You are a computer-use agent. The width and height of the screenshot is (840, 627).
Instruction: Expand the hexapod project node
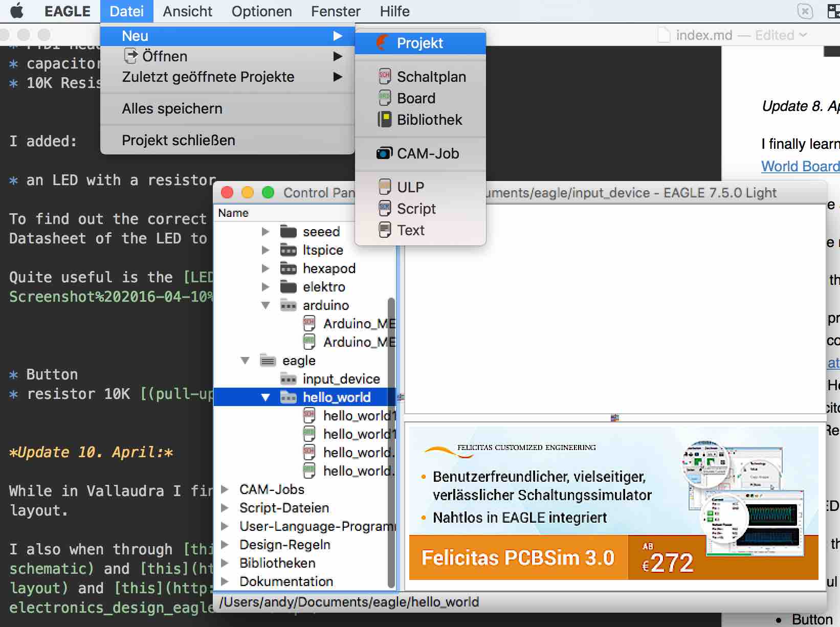click(x=266, y=268)
